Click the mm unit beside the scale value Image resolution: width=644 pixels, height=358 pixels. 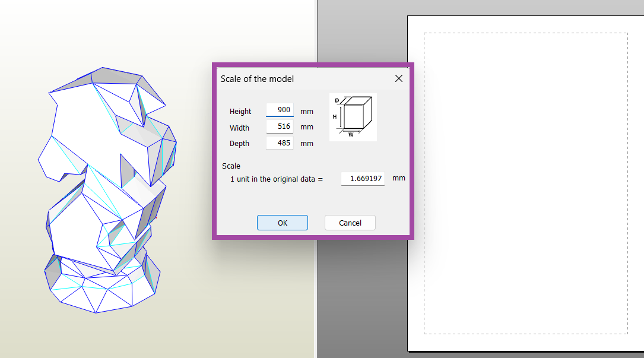(399, 178)
